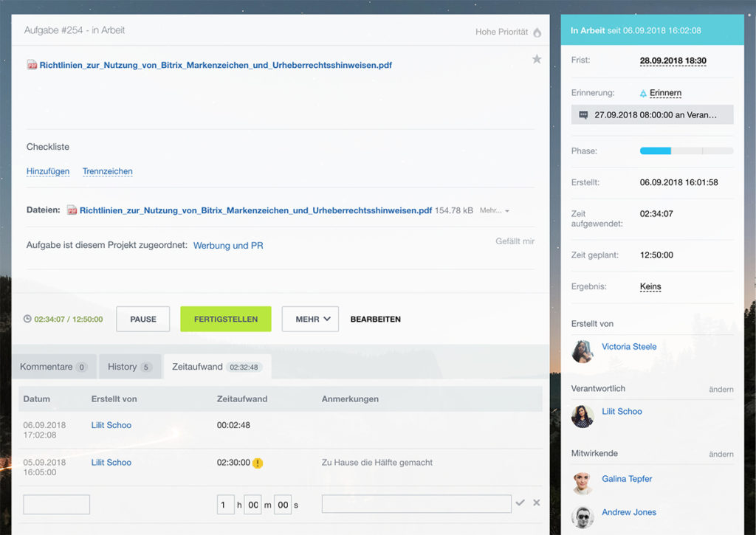Open the Richtlinien PDF link in Dateien row
The width and height of the screenshot is (756, 535).
pyautogui.click(x=255, y=210)
